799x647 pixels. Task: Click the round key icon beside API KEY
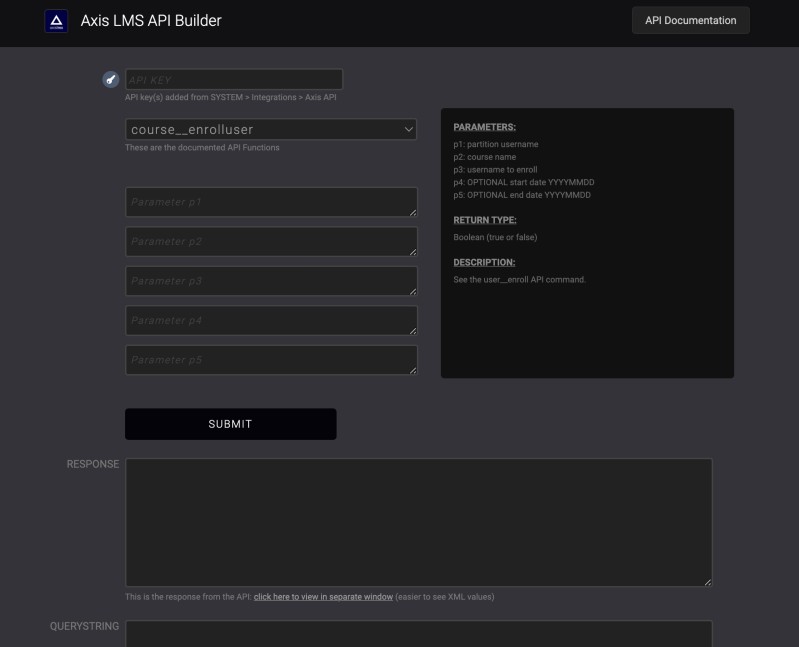pos(111,79)
